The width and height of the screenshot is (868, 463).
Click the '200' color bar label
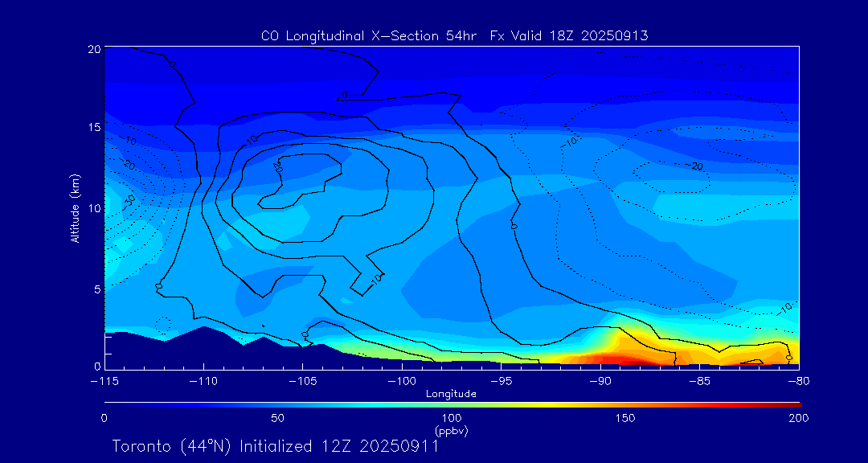click(799, 418)
